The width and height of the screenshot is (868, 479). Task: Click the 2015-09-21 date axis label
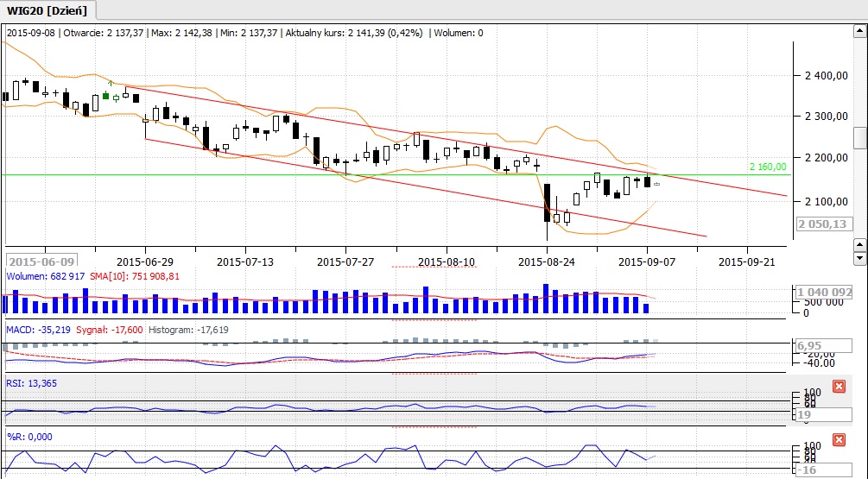click(x=747, y=262)
